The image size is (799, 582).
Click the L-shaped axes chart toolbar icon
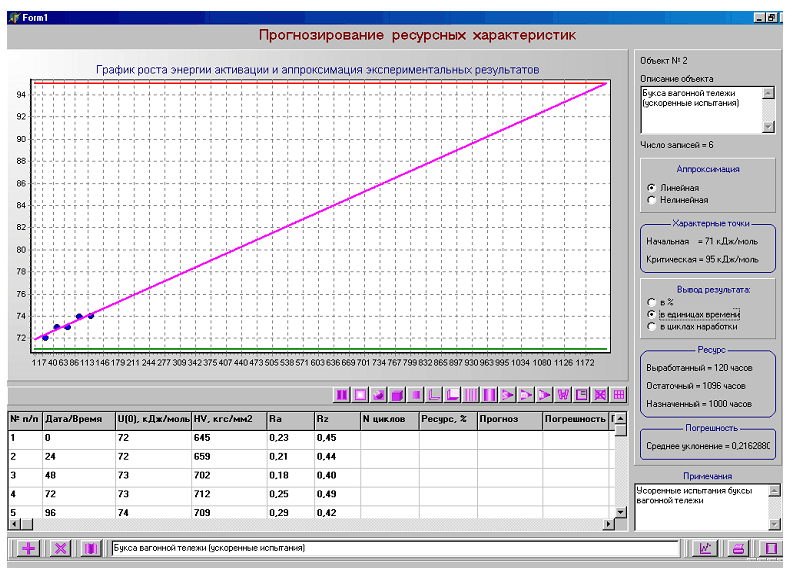(x=434, y=394)
